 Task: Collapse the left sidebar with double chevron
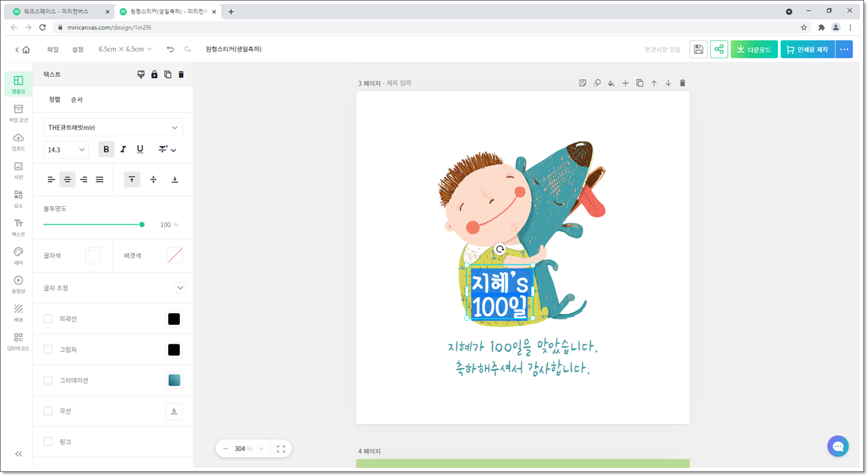(x=18, y=454)
